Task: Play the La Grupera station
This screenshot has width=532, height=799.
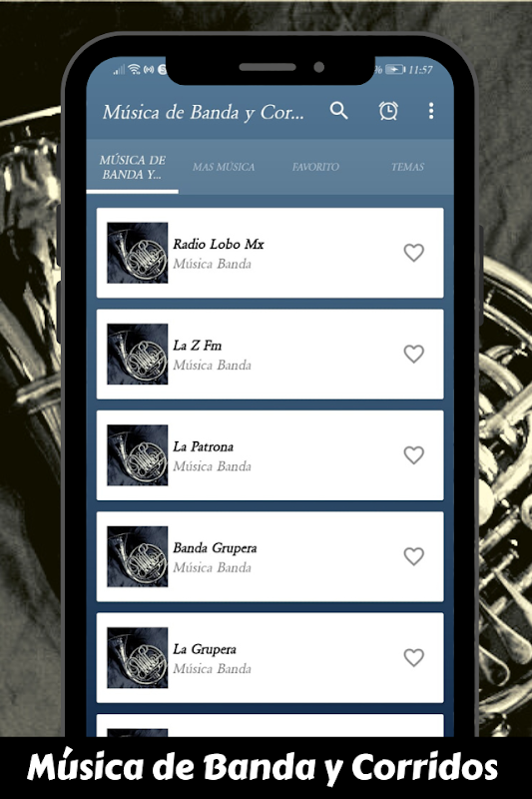Action: pos(269,658)
